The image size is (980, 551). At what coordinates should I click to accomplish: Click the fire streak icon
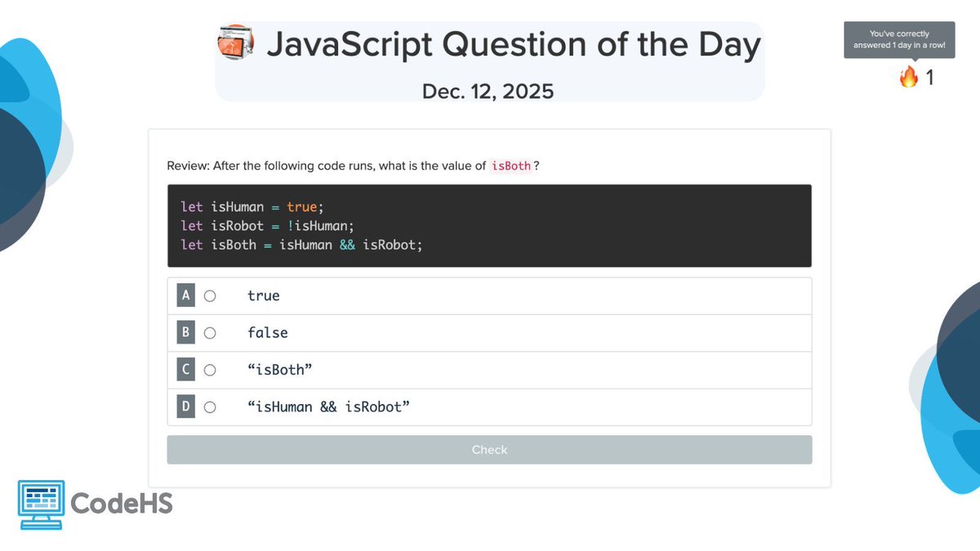click(x=909, y=78)
